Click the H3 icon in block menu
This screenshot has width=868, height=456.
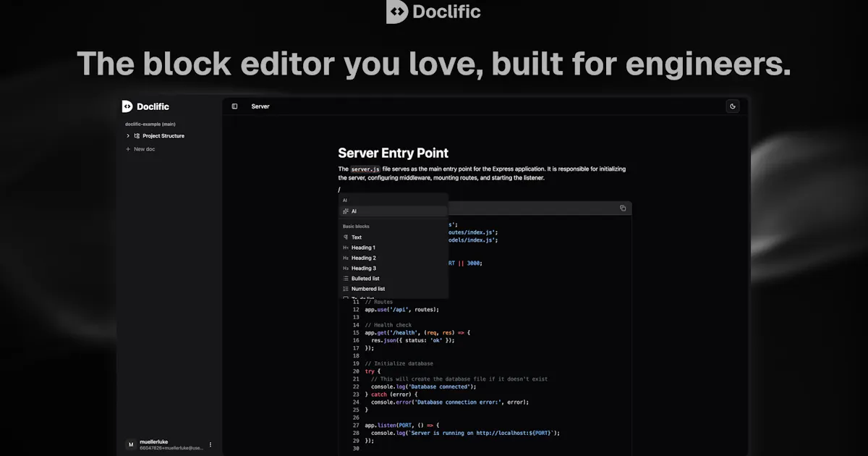(346, 268)
